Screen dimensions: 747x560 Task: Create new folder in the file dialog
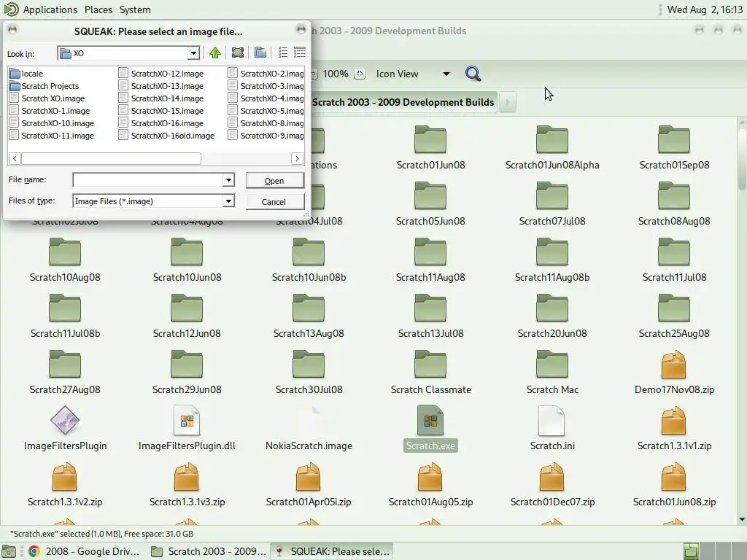point(260,52)
